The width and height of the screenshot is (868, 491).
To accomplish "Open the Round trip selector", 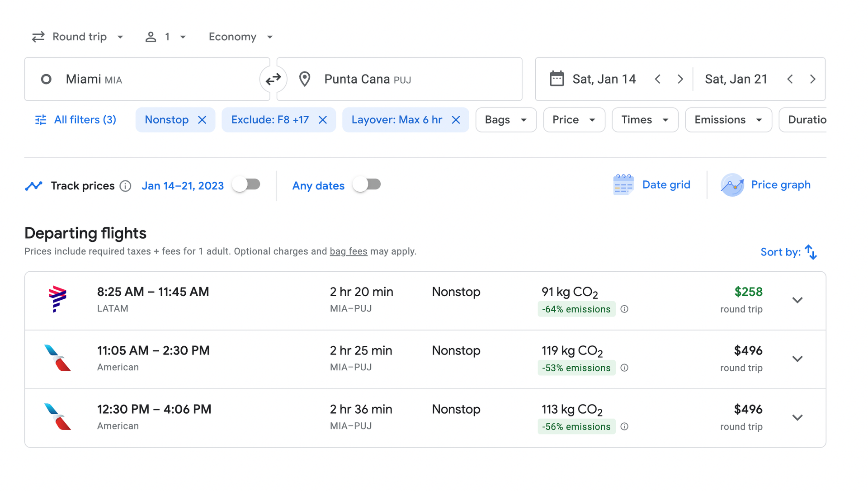I will [78, 37].
